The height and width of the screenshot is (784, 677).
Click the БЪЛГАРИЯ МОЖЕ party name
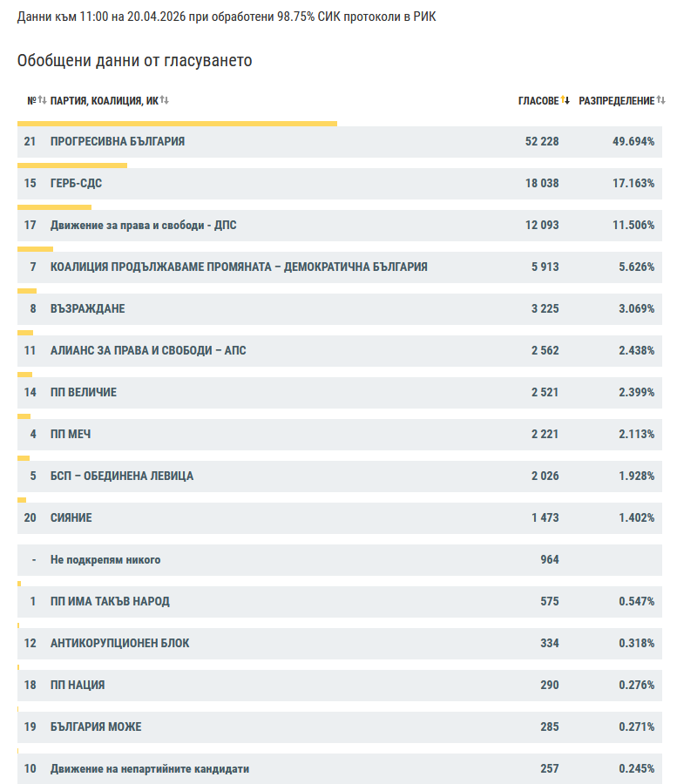[96, 727]
